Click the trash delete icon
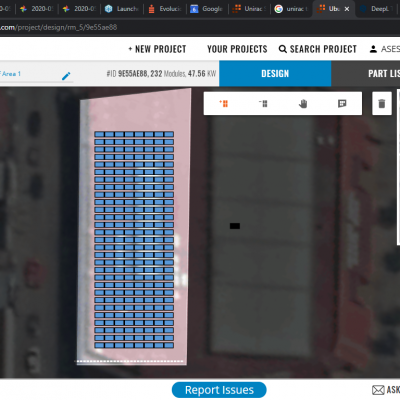This screenshot has height=400, width=400. click(382, 104)
